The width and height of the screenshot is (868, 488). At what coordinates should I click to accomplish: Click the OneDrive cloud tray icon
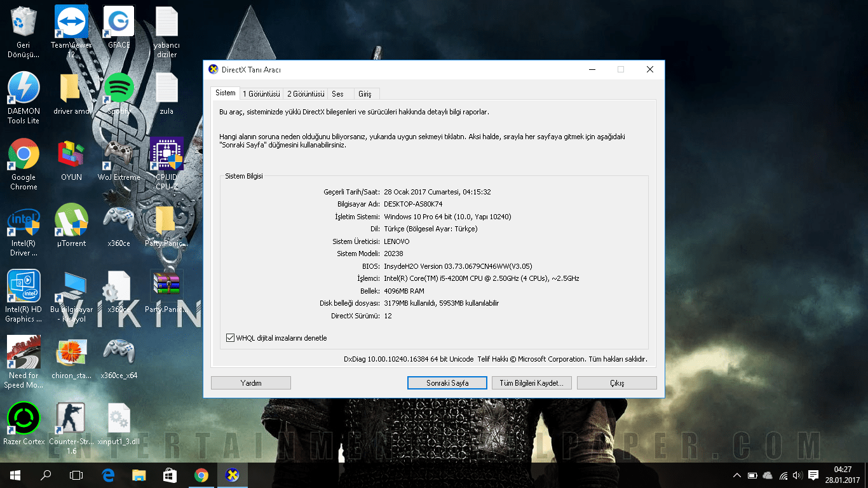tap(768, 475)
